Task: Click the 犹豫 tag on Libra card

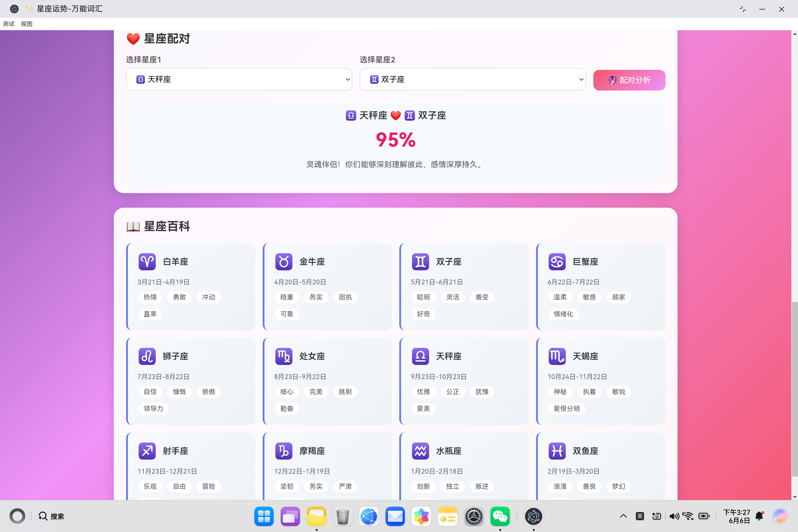Action: coord(482,392)
